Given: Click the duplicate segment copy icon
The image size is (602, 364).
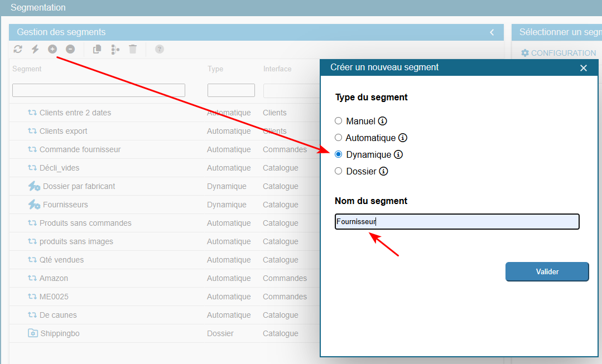Looking at the screenshot, I should [97, 49].
